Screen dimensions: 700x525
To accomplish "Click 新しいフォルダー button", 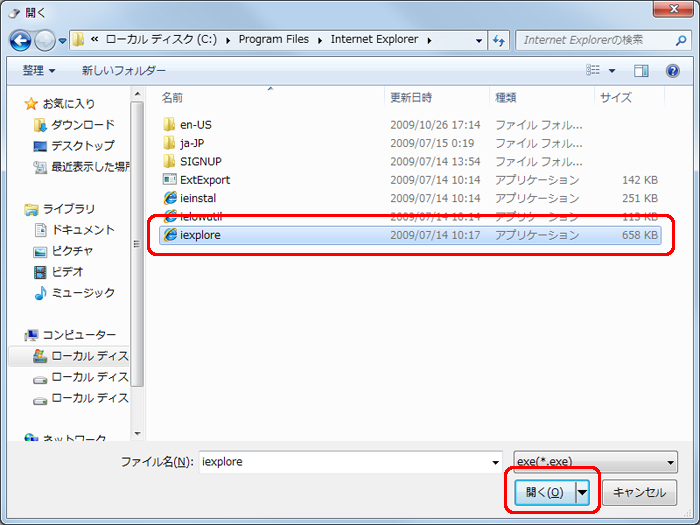I will point(124,71).
